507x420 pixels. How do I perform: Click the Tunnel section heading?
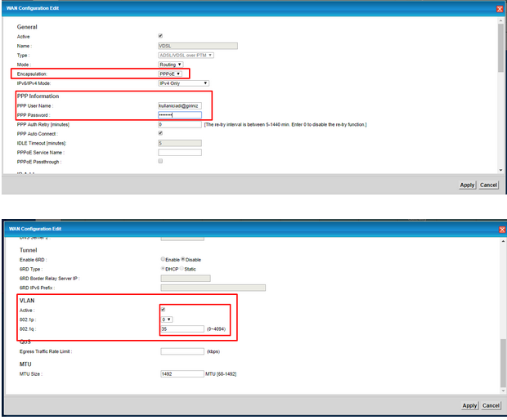tap(28, 250)
